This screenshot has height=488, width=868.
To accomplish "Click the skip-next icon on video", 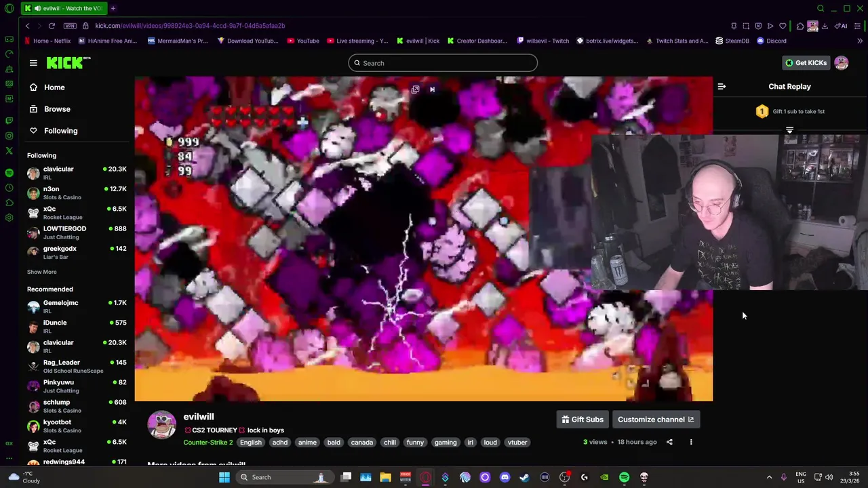I will tap(432, 89).
